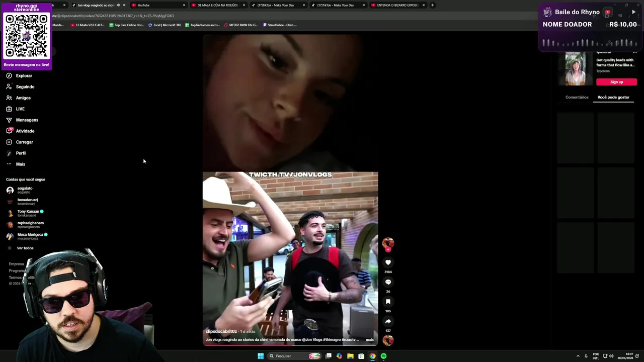
Task: Seek in the video's red progress bar
Action: pos(290,345)
